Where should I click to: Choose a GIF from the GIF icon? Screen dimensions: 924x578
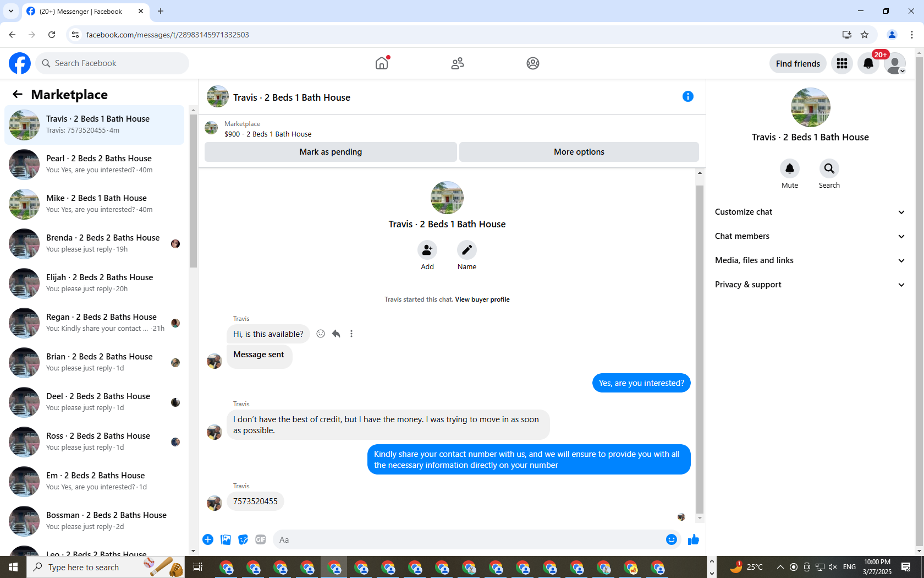(x=261, y=539)
